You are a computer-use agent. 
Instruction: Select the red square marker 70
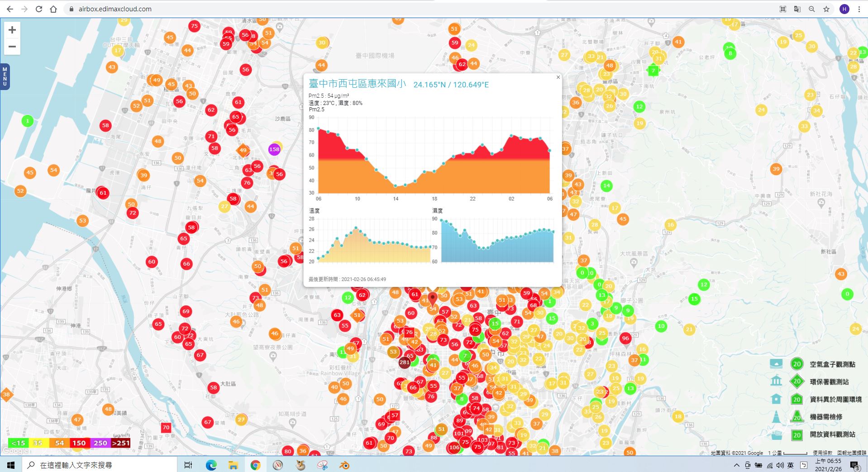click(x=166, y=427)
